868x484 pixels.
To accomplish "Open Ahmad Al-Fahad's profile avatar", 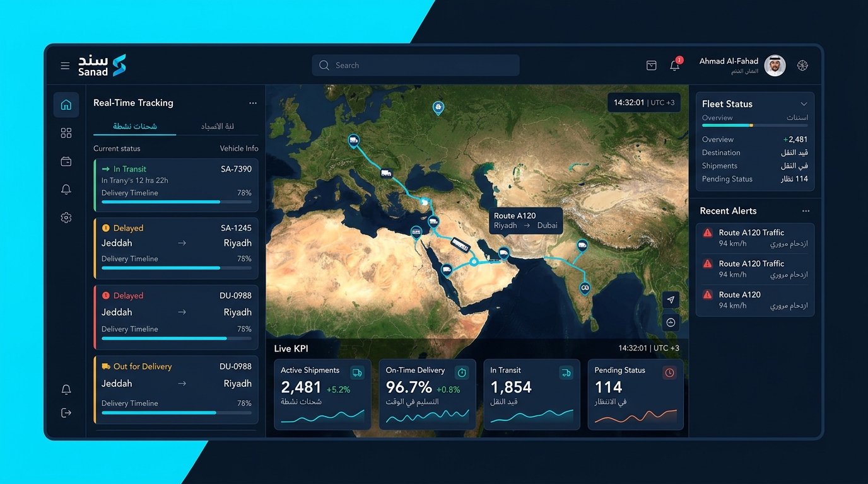I will click(775, 66).
